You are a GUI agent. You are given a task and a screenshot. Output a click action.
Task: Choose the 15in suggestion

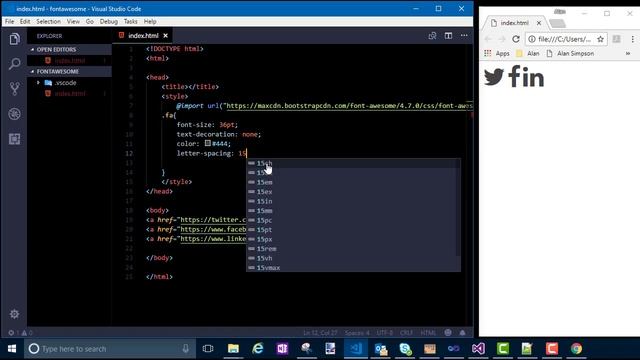click(353, 201)
